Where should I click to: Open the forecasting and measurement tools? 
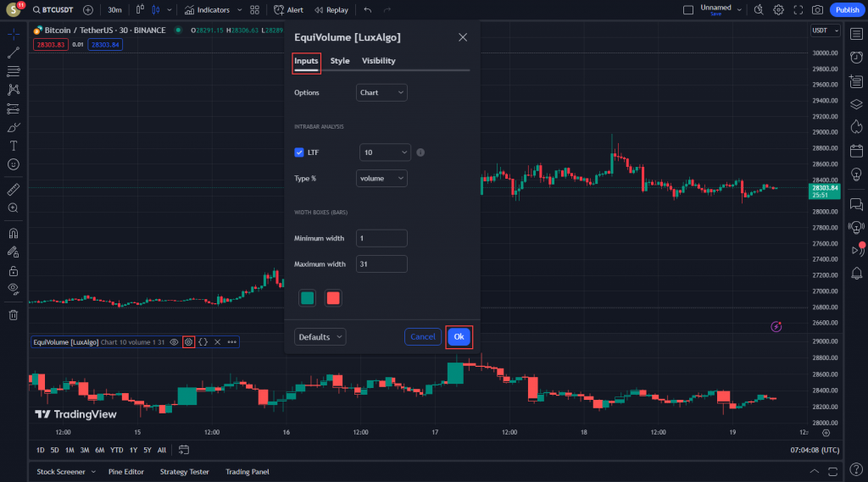14,108
